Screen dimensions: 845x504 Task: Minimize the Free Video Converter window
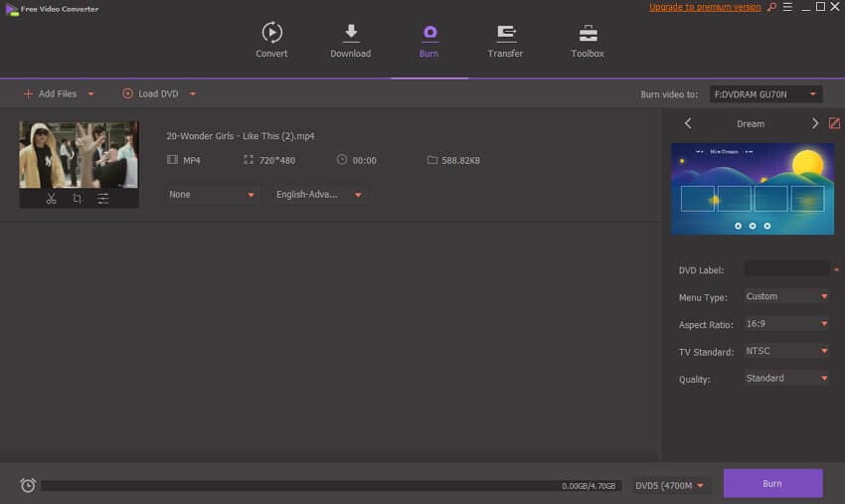click(x=805, y=8)
